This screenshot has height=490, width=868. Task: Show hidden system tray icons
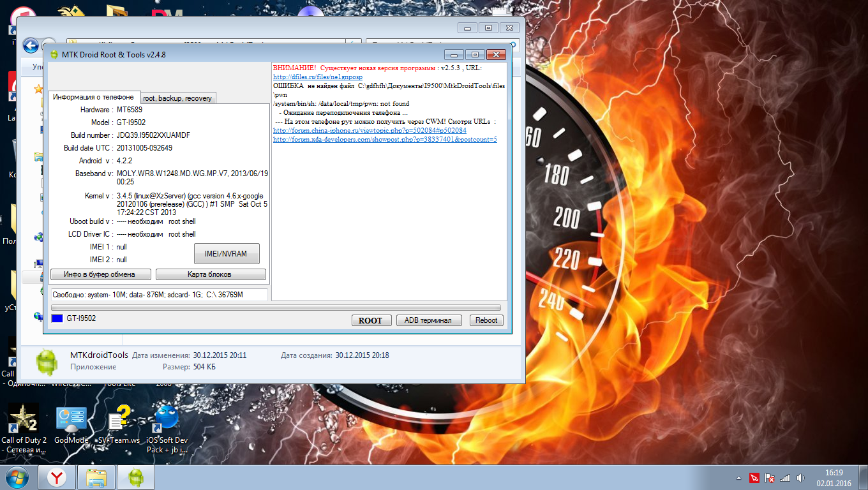click(x=739, y=478)
